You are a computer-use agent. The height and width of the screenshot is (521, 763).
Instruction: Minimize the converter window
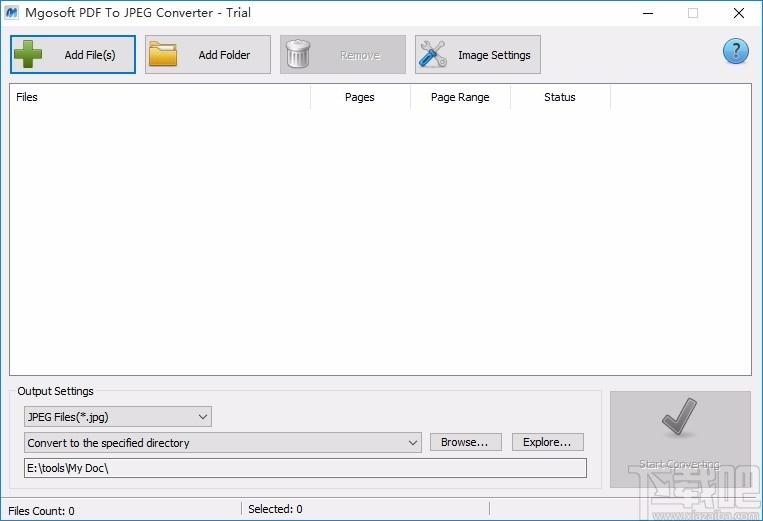tap(648, 13)
